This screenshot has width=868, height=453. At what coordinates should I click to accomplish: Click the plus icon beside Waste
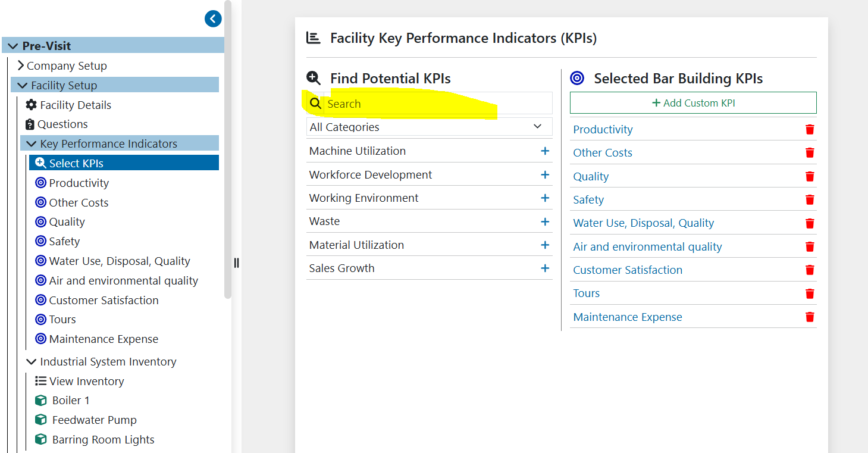544,221
